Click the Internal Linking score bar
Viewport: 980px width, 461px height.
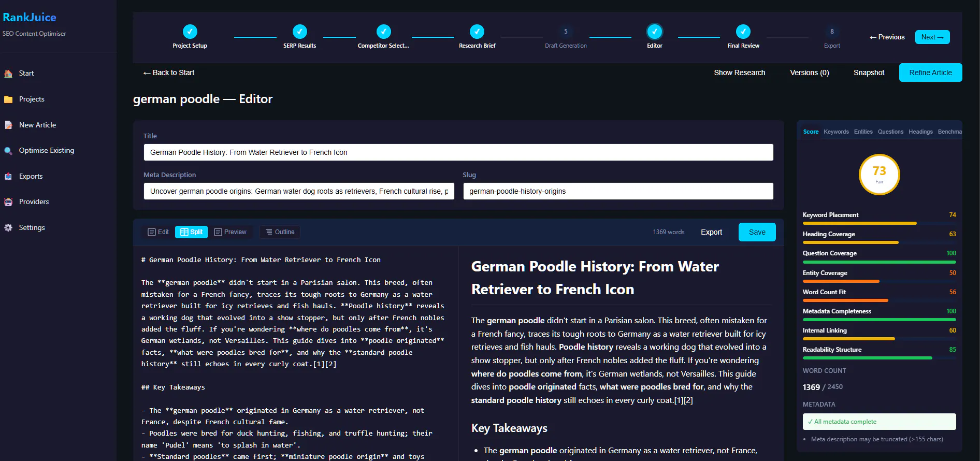pyautogui.click(x=879, y=339)
